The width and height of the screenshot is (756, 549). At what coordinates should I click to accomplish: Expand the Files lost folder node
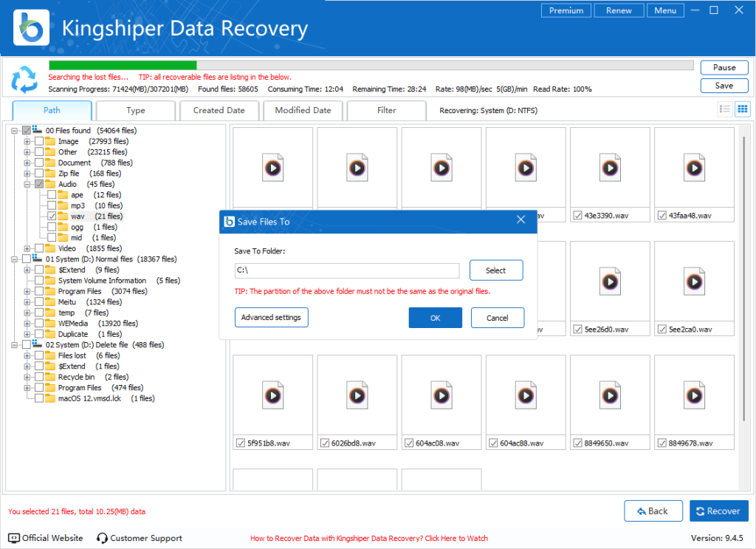[27, 355]
